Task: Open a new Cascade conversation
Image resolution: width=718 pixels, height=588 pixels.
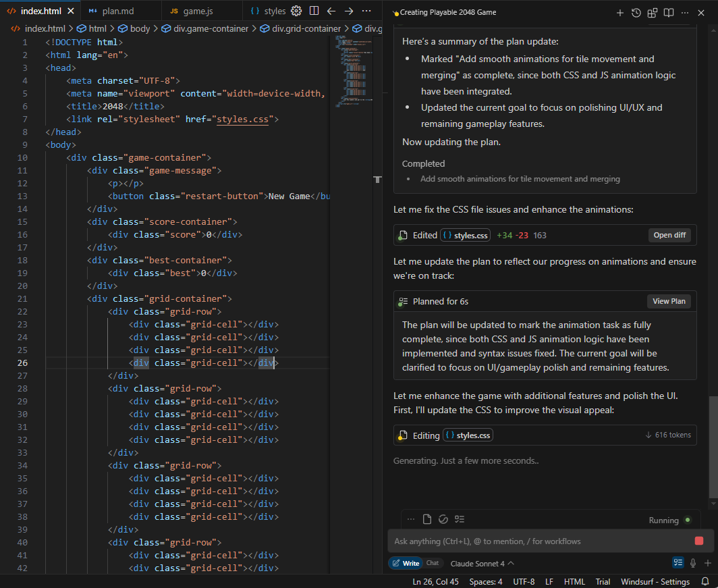Action: click(x=619, y=12)
